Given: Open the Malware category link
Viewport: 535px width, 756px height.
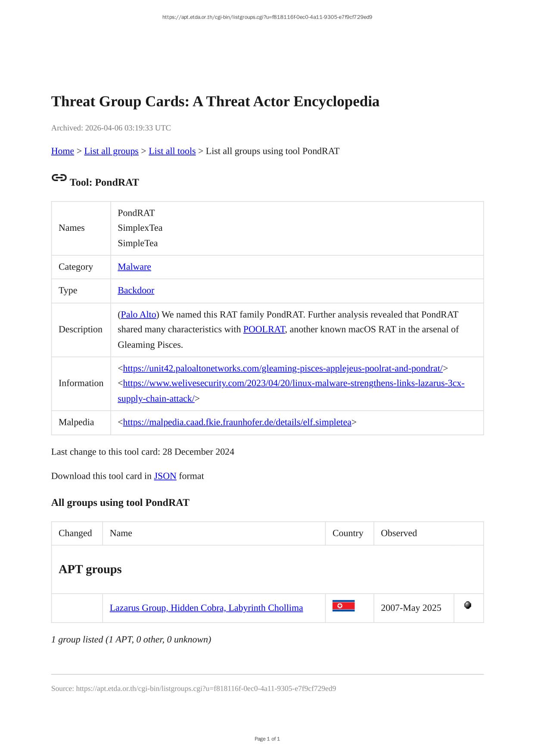Looking at the screenshot, I should coord(134,267).
